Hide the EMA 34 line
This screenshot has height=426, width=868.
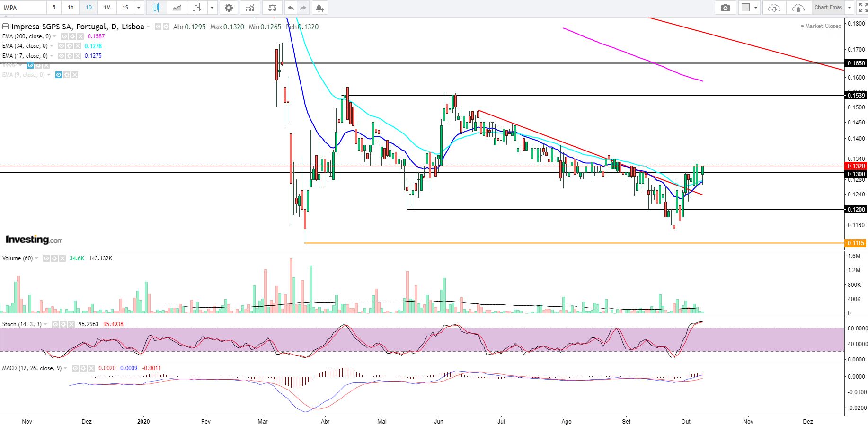(x=61, y=46)
